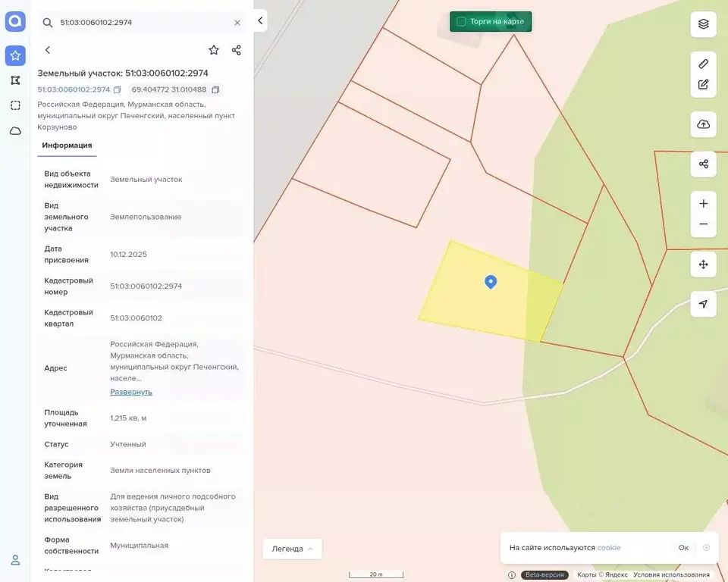Open the map layers panel
Viewport: 728px width, 582px height.
[x=703, y=23]
